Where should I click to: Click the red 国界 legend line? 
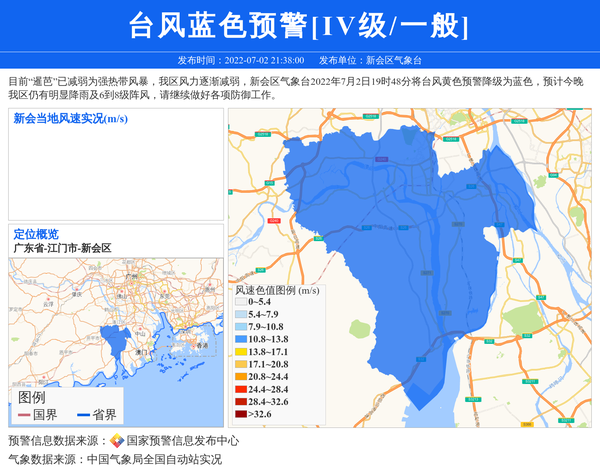tap(24, 415)
